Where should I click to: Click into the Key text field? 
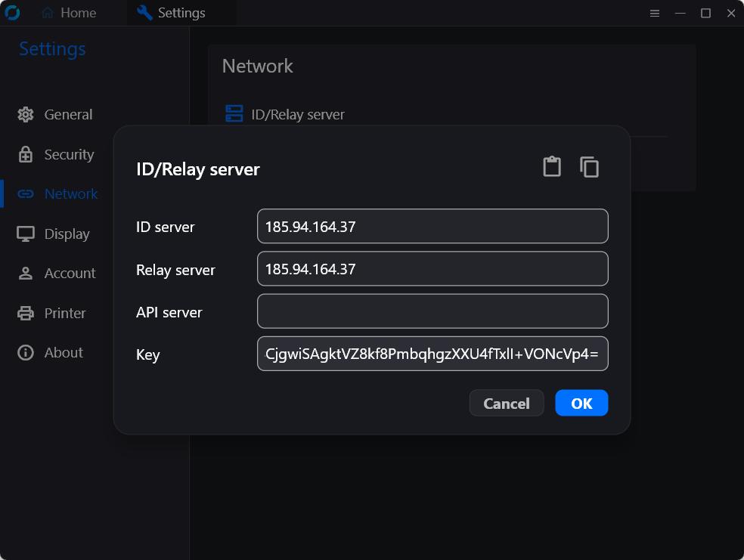[x=432, y=354]
